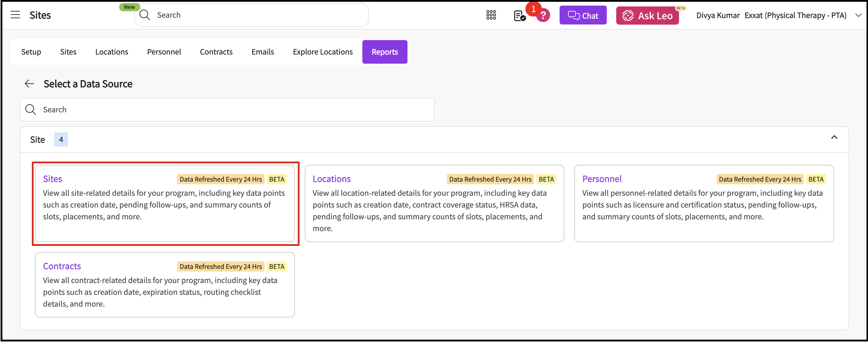
Task: Open the Chat button
Action: tap(583, 16)
